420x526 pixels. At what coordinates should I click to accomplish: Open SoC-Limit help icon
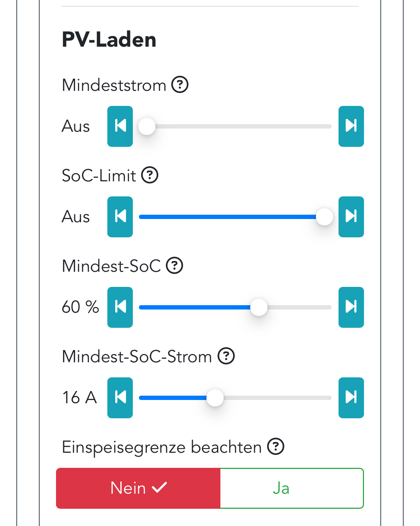(150, 175)
